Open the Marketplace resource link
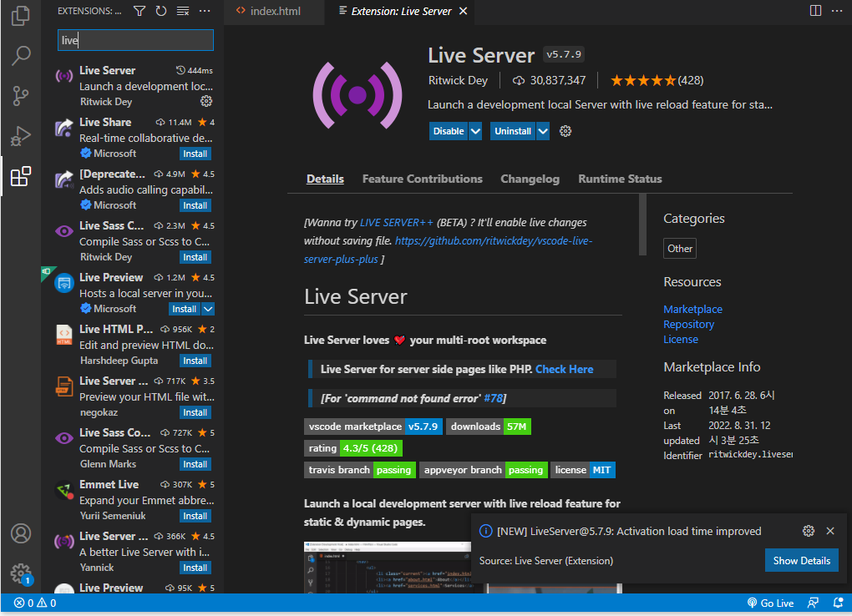 692,309
